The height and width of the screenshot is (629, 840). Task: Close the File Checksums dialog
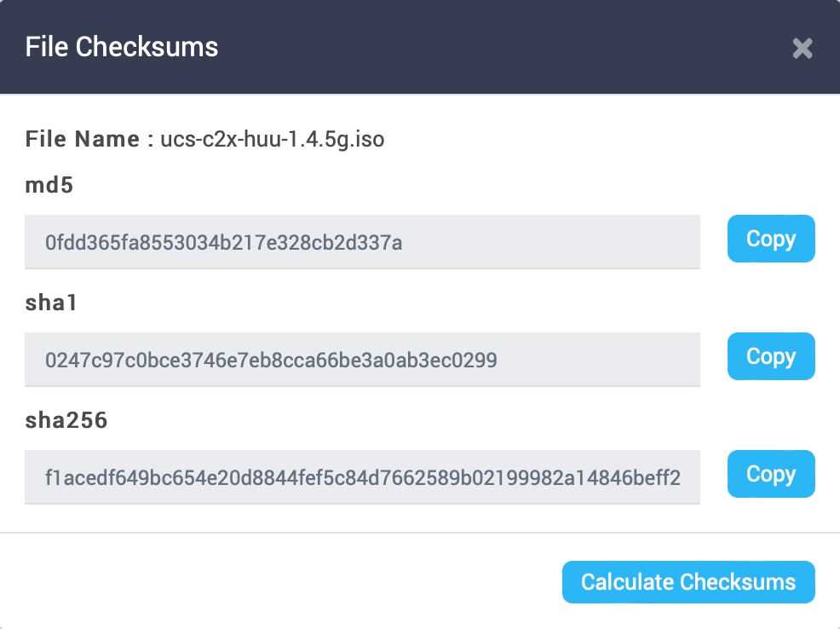pos(802,49)
